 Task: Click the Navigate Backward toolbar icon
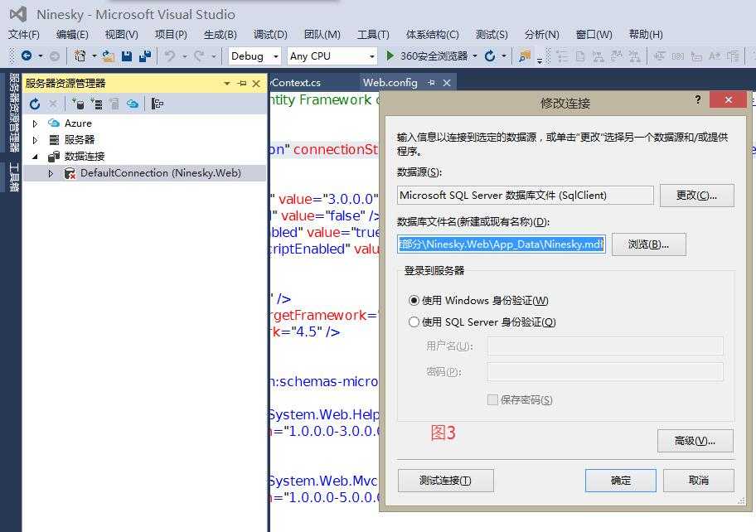point(27,56)
